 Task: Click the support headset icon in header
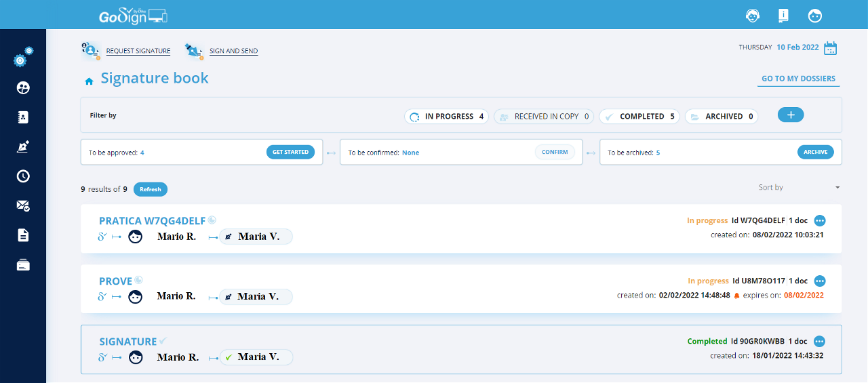tap(752, 15)
